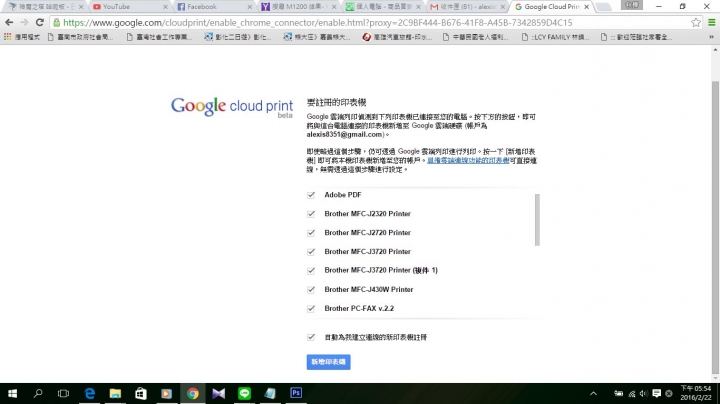Screen dimensions: 720x404
Task: Switch to the YouTube tab
Action: tap(129, 7)
